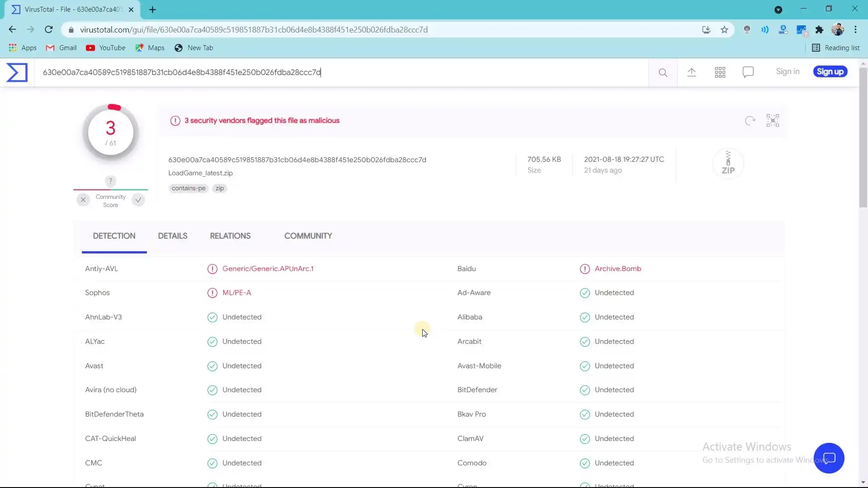Click the hash search input field

coord(344,72)
